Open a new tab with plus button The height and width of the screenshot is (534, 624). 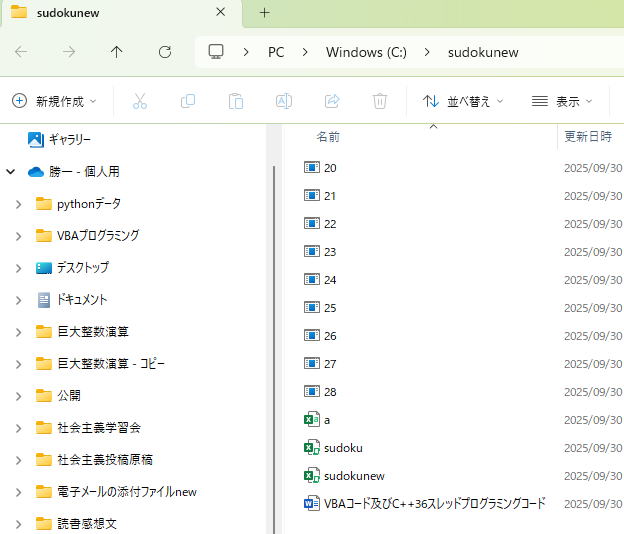[265, 13]
